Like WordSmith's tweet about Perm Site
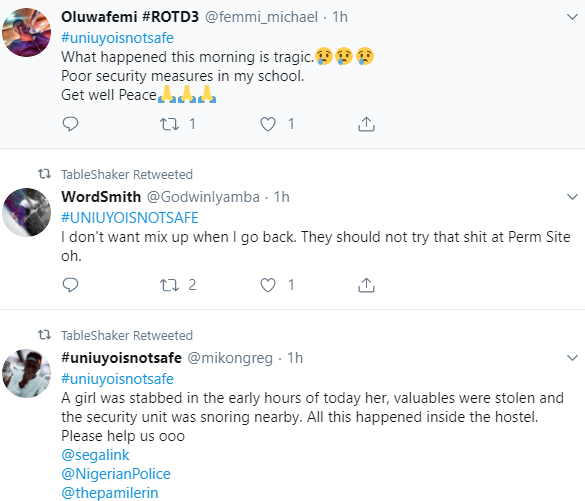Screen dimensions: 585x501 [268, 285]
